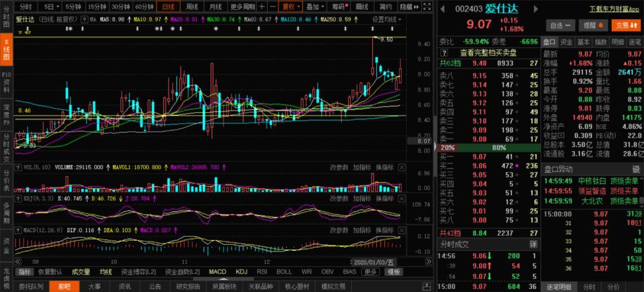Open help icon for KDJ indicator
644x292 pixels.
coord(18,198)
